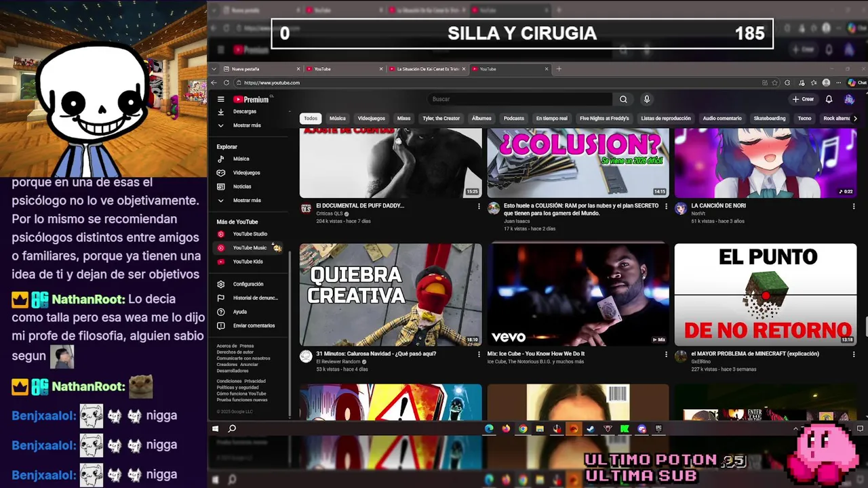Click the Crear button
This screenshot has height=488, width=868.
[803, 99]
